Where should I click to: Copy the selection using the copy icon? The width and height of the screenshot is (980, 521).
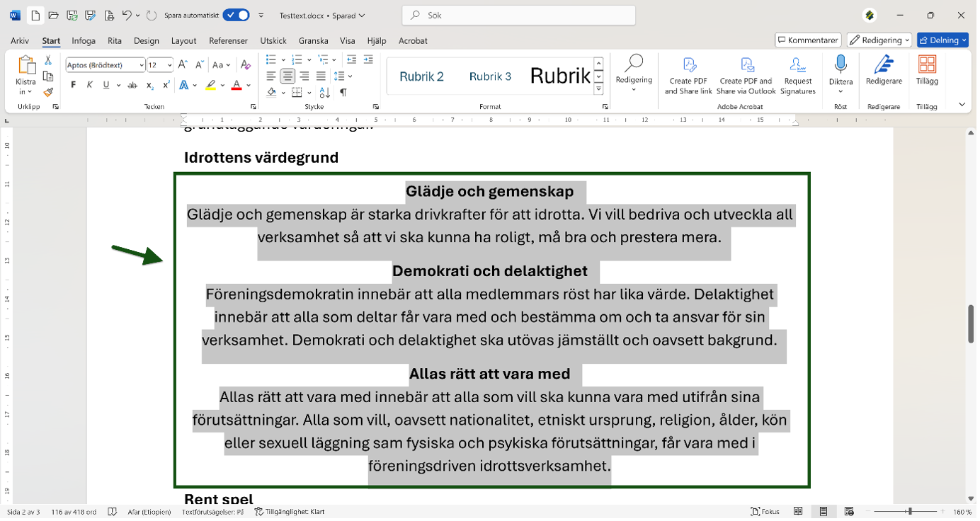[x=48, y=76]
